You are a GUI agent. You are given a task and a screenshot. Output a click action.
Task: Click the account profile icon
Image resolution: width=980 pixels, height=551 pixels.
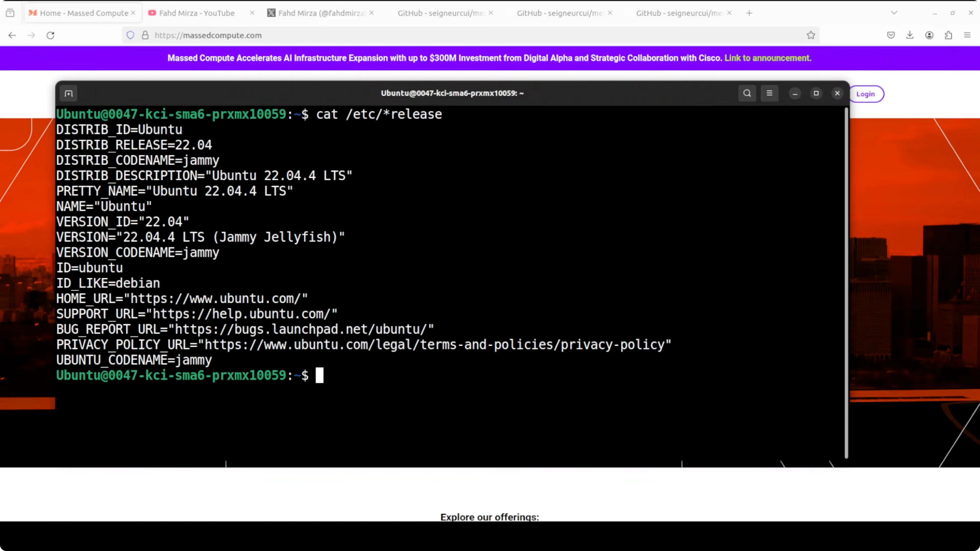pyautogui.click(x=929, y=35)
